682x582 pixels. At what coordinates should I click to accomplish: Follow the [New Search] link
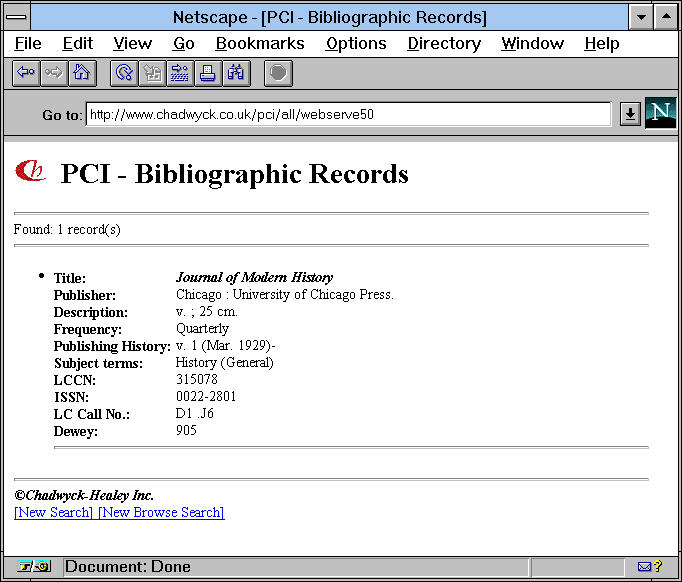(53, 512)
